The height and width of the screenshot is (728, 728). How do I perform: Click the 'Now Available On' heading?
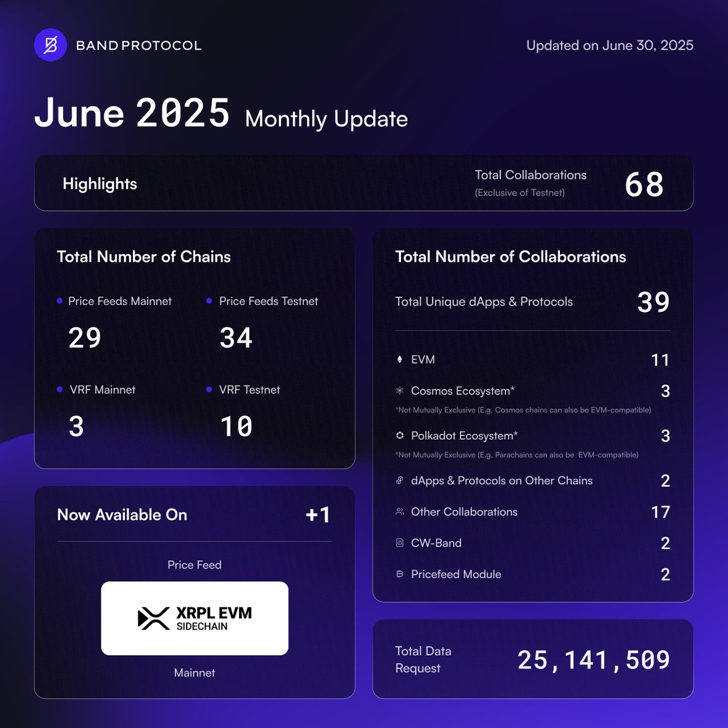pyautogui.click(x=122, y=514)
